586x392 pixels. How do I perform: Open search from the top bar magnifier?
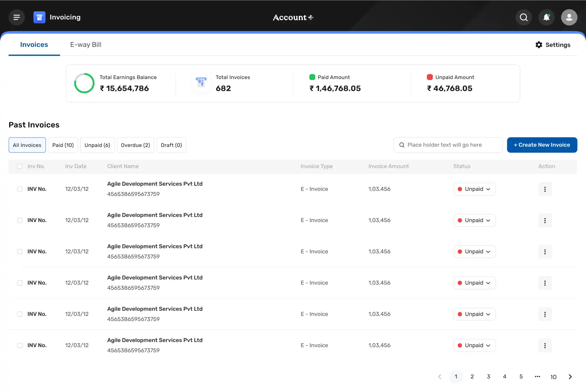tap(524, 17)
